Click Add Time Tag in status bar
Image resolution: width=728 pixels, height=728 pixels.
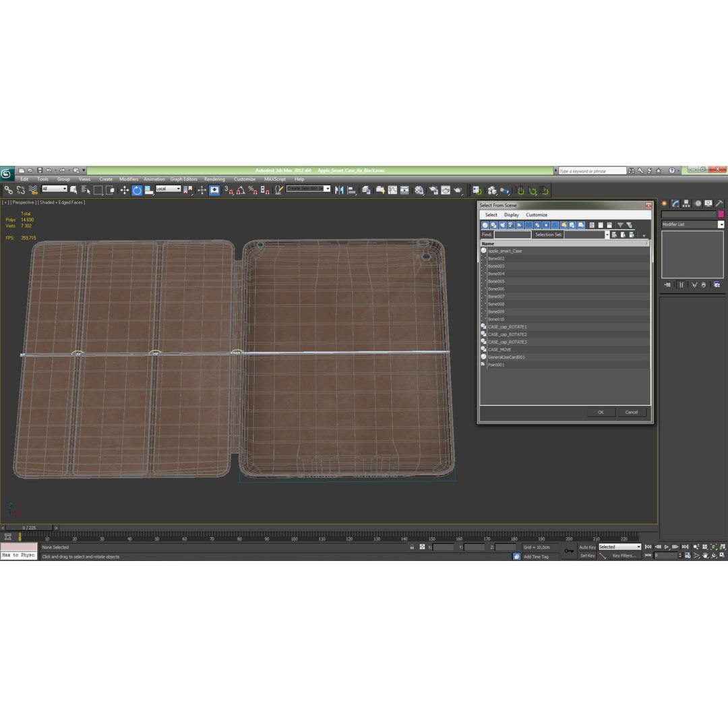click(537, 556)
